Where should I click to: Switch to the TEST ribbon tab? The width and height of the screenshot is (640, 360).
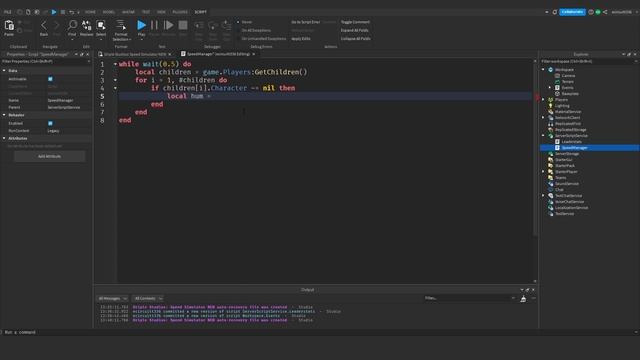coord(146,12)
